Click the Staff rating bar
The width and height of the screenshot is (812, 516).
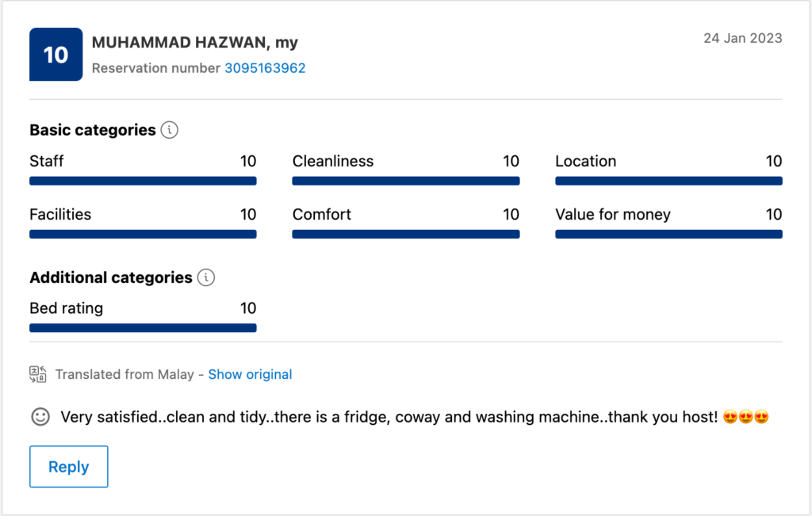coord(143,181)
